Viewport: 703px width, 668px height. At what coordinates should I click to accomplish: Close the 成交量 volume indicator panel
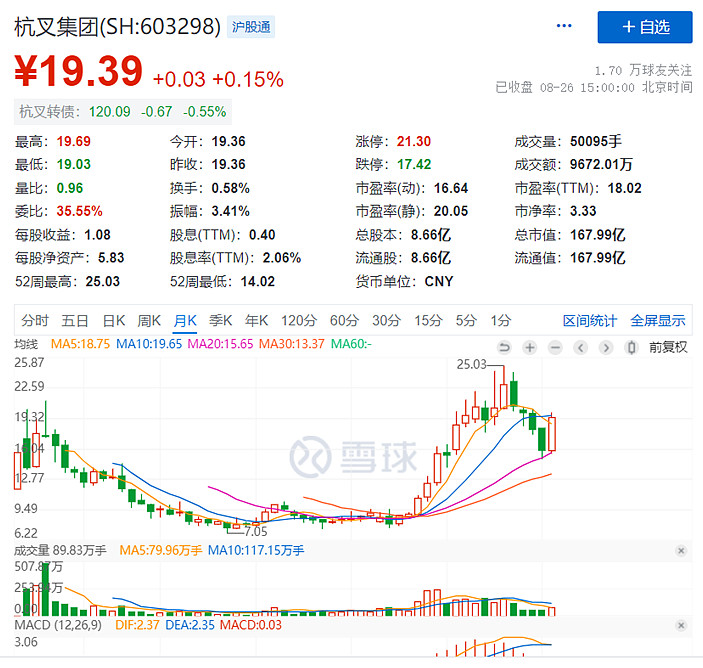681,551
